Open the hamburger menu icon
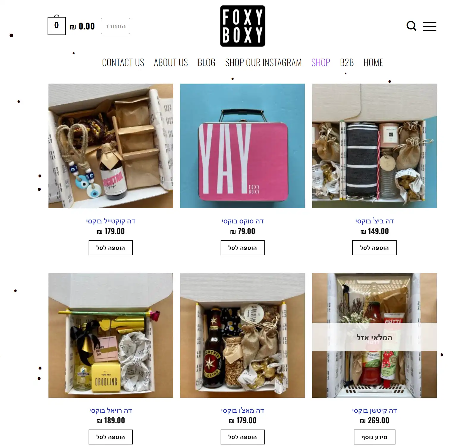The image size is (476, 448). [429, 26]
